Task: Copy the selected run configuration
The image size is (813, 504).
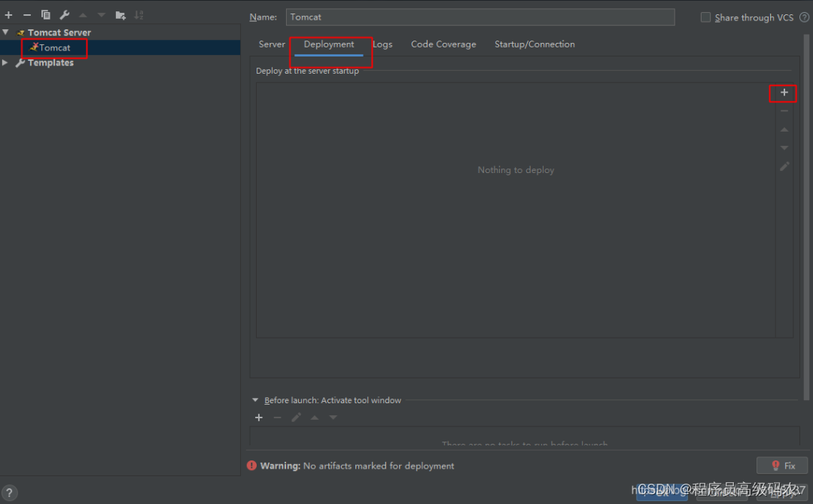Action: (x=46, y=15)
